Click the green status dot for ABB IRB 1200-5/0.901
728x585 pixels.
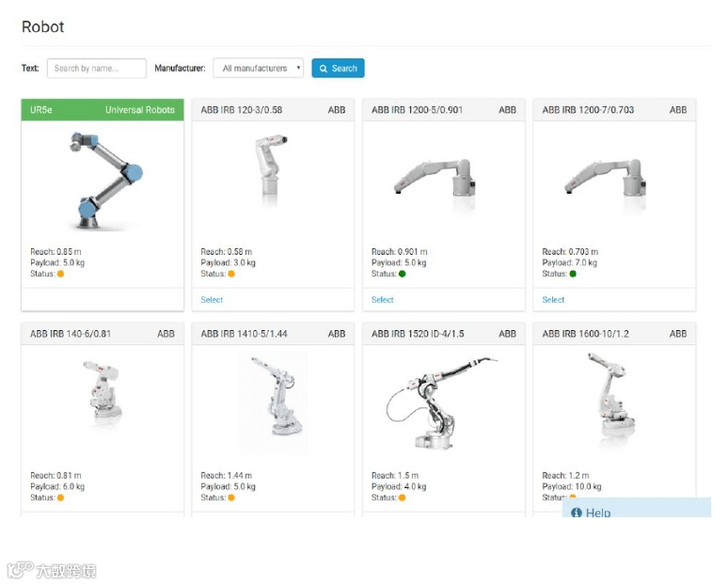[402, 274]
